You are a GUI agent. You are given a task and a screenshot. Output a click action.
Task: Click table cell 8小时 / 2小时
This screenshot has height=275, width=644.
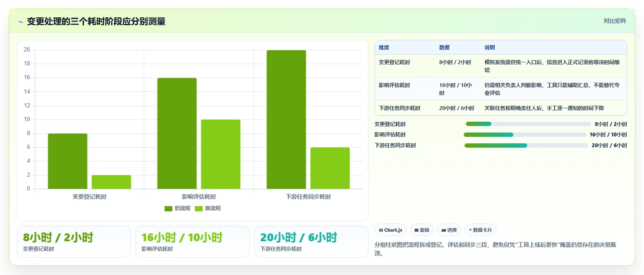455,62
